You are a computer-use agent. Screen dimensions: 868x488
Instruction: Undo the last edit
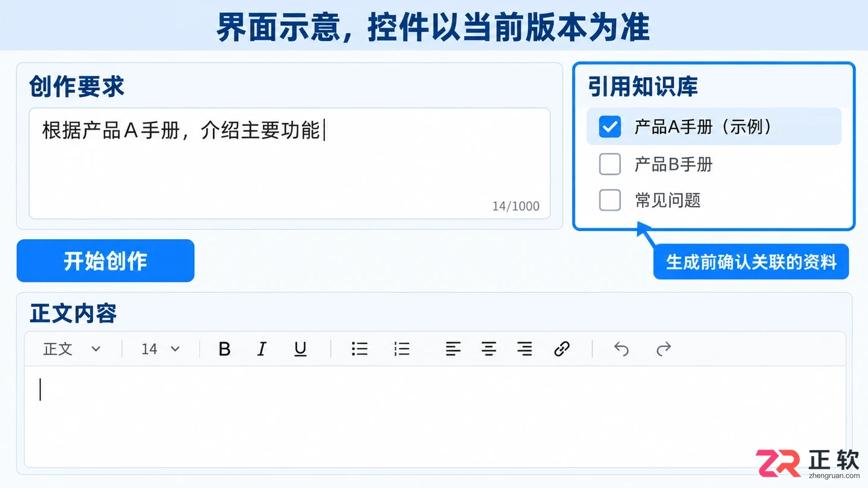pyautogui.click(x=621, y=349)
